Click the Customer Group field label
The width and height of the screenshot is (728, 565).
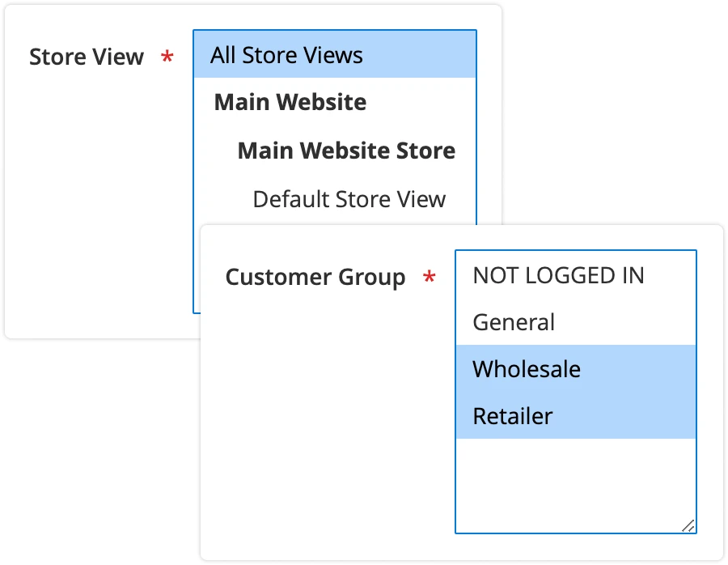[315, 277]
